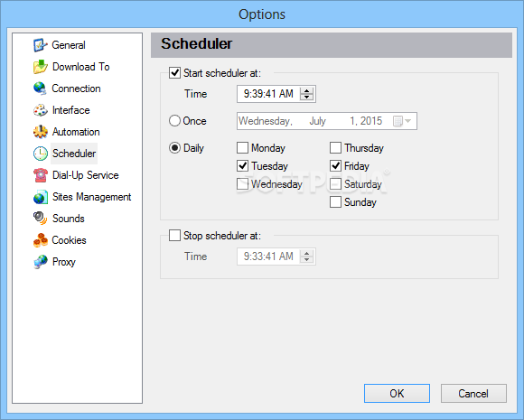Enable Stop scheduler at checkbox
The height and width of the screenshot is (420, 524).
click(174, 235)
